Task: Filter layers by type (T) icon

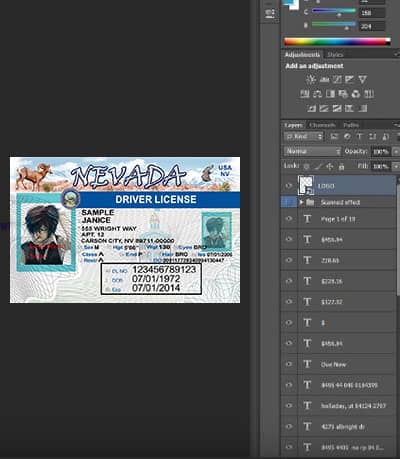Action: (x=359, y=136)
